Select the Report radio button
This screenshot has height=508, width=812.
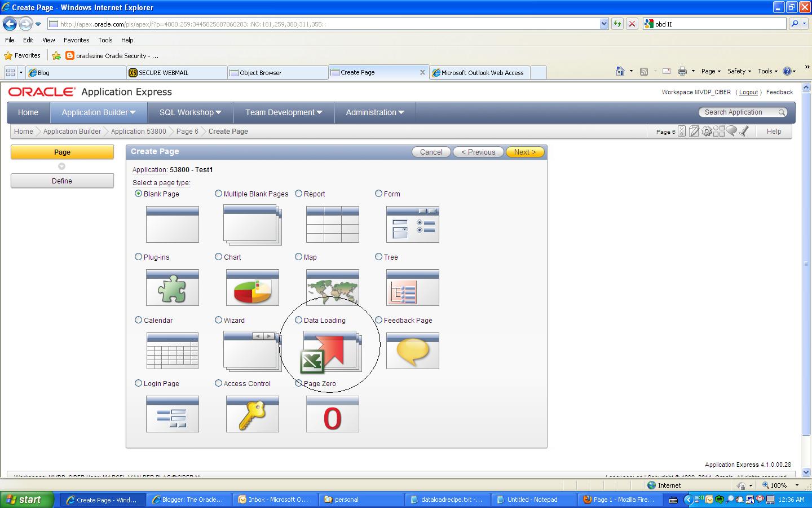click(298, 194)
